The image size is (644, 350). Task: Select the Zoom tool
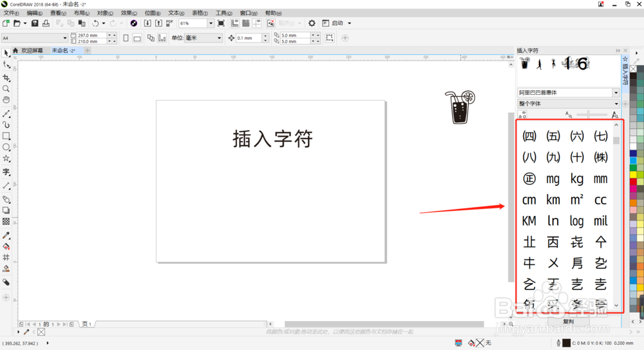6,88
